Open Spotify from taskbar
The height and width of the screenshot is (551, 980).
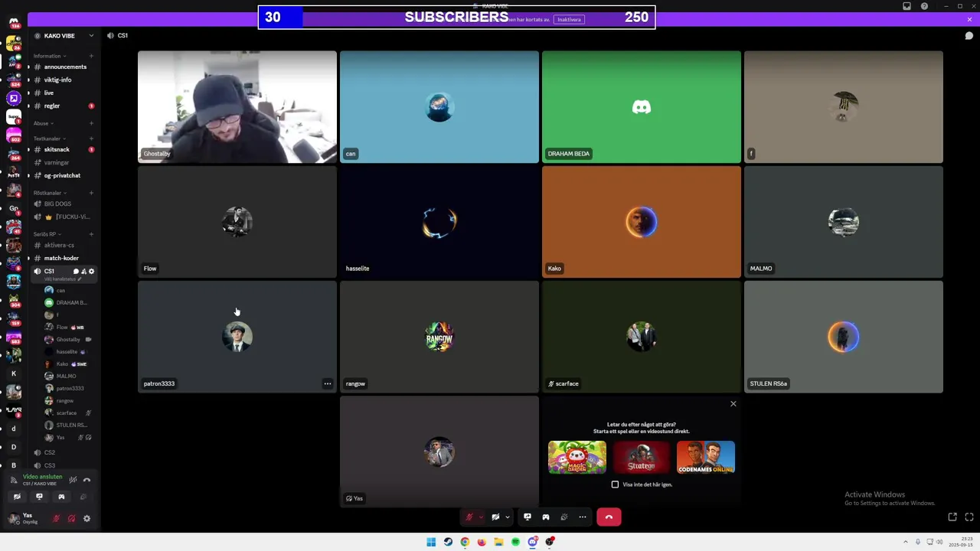tap(515, 542)
